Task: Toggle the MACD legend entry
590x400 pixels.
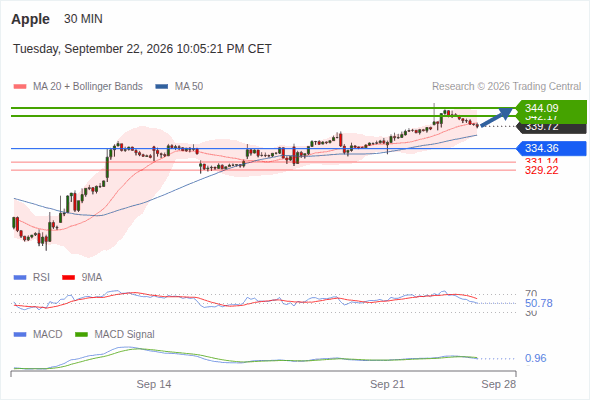Action: point(38,335)
